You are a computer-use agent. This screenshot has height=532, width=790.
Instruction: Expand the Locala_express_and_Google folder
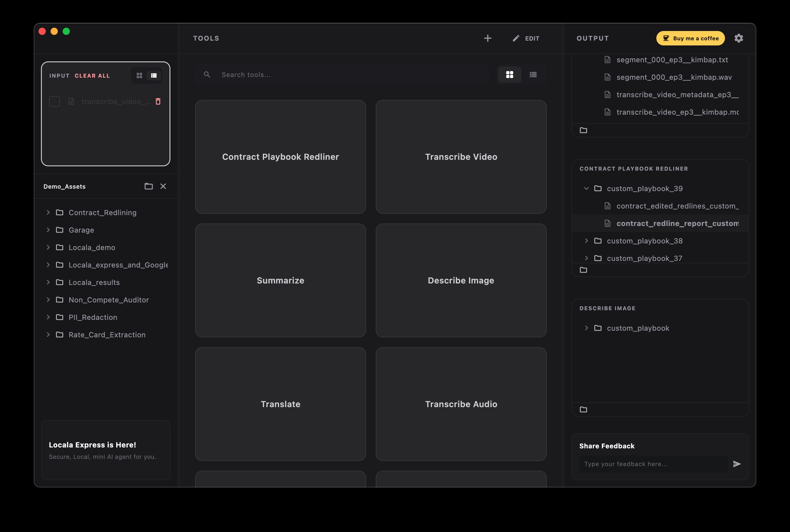(48, 265)
